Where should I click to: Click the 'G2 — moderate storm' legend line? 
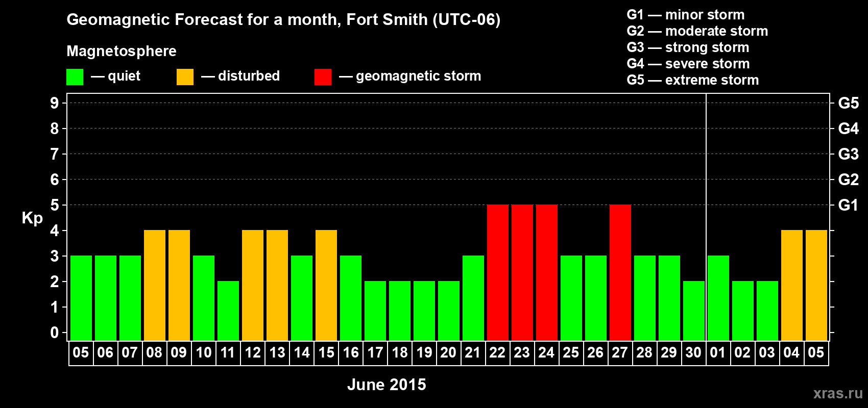[697, 31]
